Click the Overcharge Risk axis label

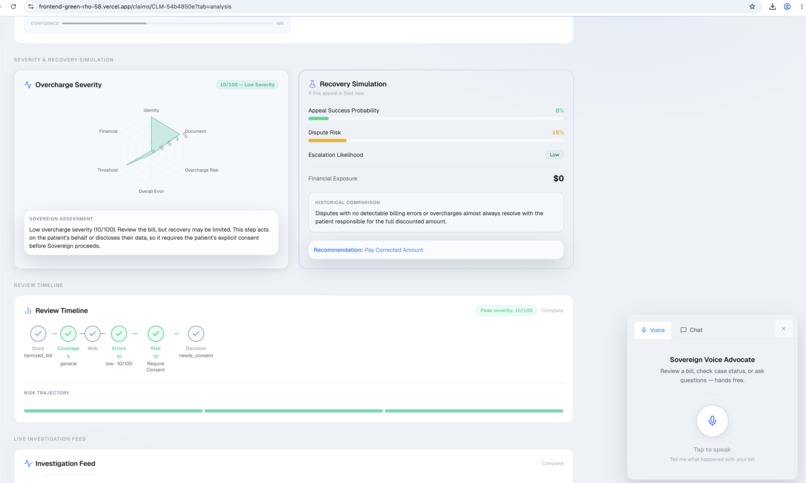pos(202,170)
